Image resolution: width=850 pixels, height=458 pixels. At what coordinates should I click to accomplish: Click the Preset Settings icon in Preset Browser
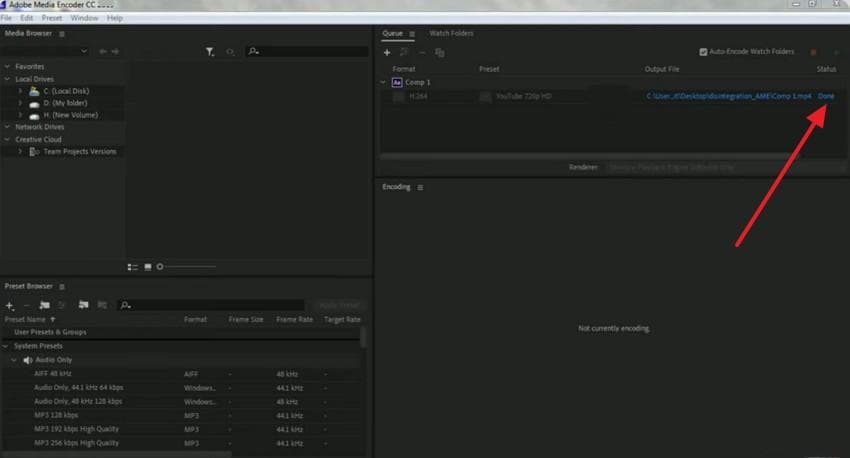point(62,306)
